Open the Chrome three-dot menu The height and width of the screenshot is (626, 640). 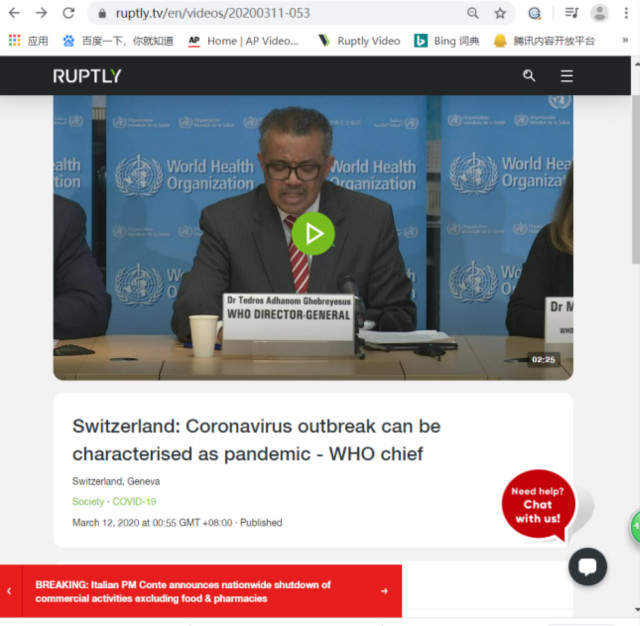(x=628, y=13)
